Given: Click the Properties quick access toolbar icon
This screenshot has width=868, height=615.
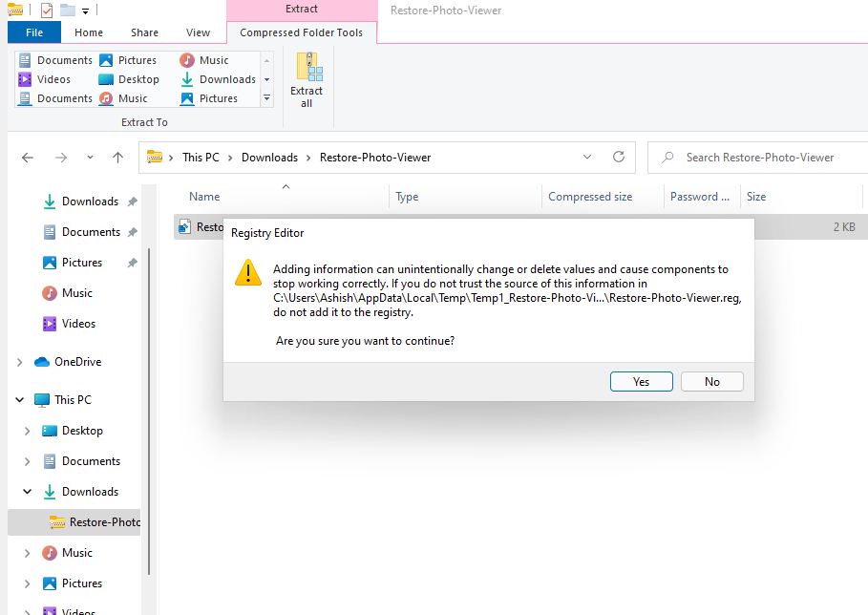Looking at the screenshot, I should 47,10.
